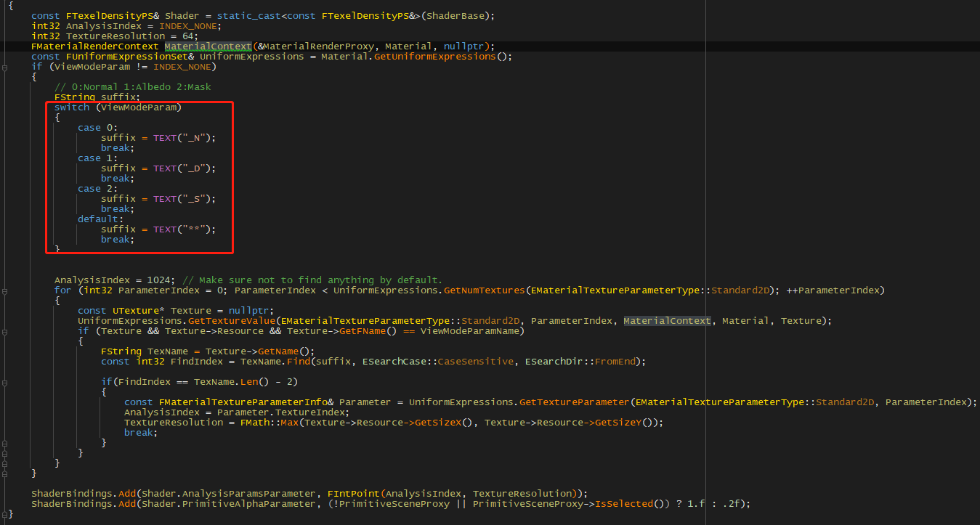Select the "_S" string literal
The image size is (980, 525).
[194, 199]
